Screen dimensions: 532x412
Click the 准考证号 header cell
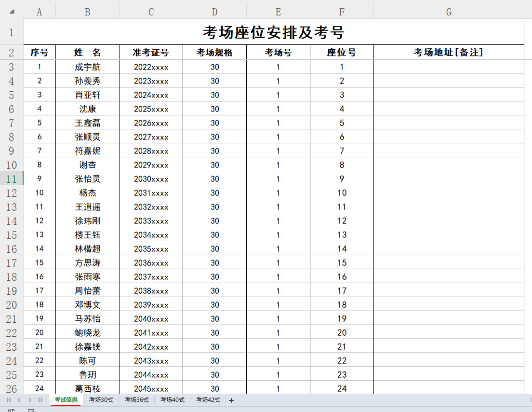(151, 53)
